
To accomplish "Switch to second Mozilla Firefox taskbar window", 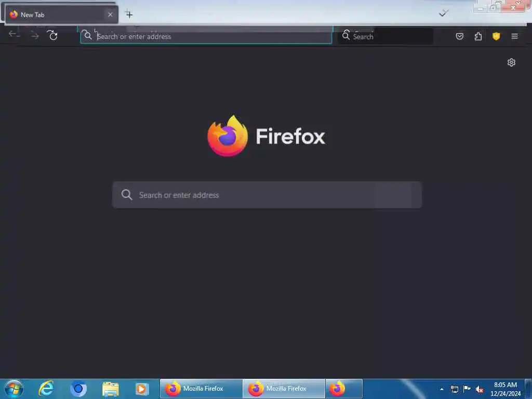I will pyautogui.click(x=284, y=389).
